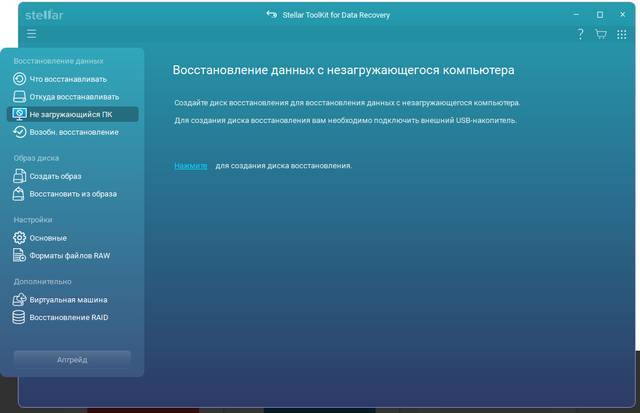
Task: Click the Не загружающийся ПК monitor icon
Action: tap(19, 114)
